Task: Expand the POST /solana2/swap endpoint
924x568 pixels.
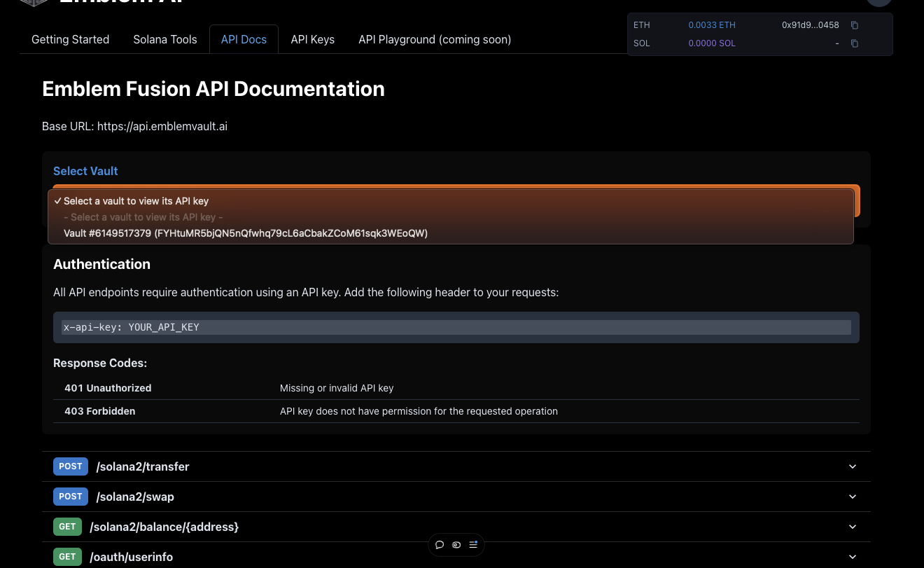Action: (456, 497)
